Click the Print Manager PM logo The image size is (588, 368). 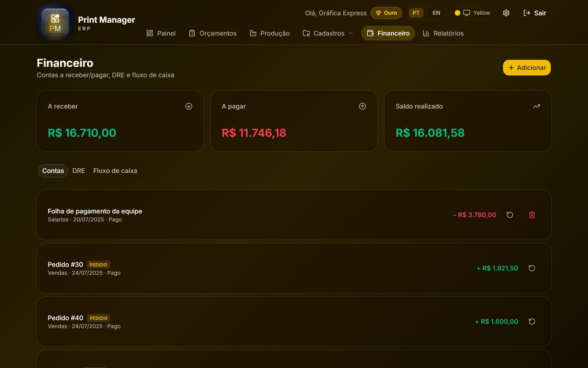pyautogui.click(x=55, y=22)
